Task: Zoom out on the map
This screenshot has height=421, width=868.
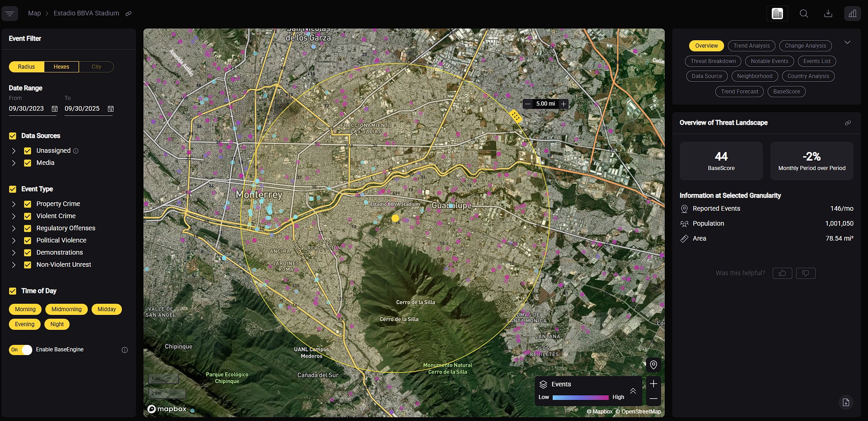Action: [x=654, y=399]
